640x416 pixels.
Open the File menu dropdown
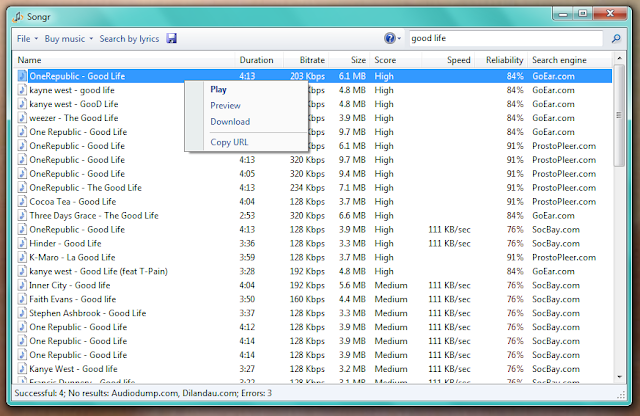pyautogui.click(x=27, y=38)
